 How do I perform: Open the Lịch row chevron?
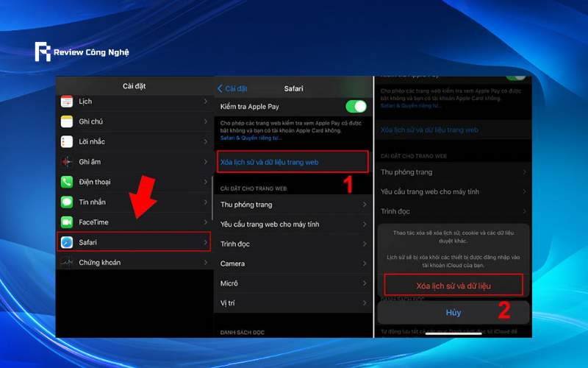tap(206, 102)
